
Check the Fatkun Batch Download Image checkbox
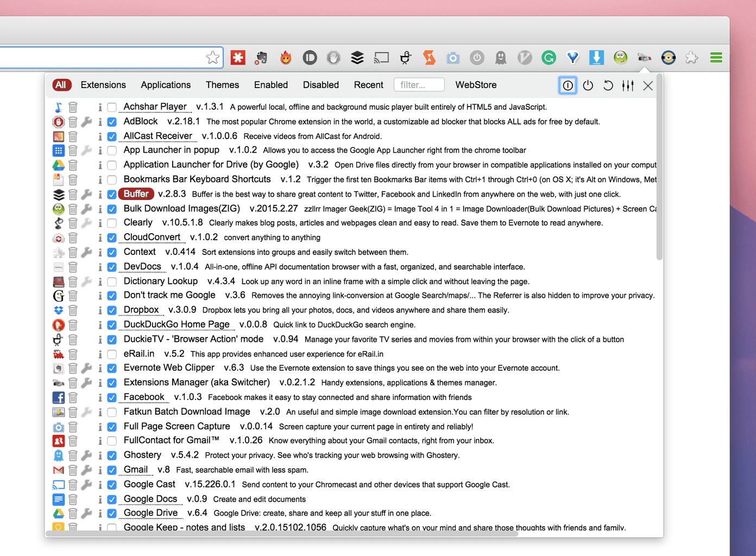(112, 412)
